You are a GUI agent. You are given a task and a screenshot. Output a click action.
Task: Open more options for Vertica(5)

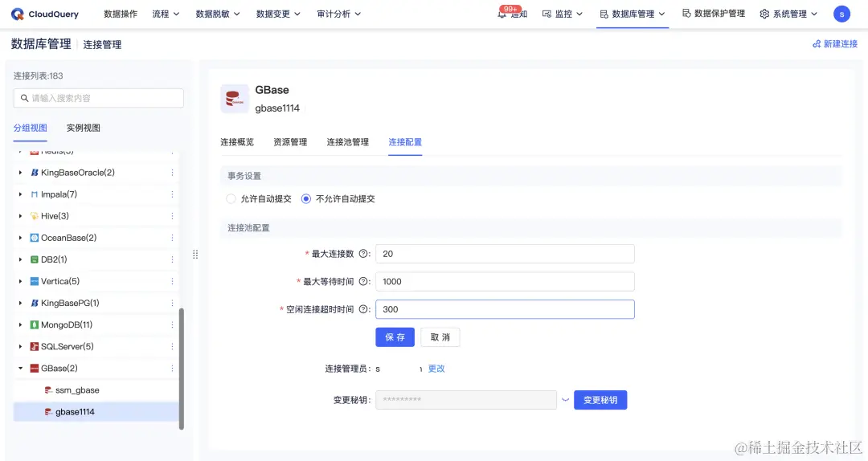(x=172, y=281)
